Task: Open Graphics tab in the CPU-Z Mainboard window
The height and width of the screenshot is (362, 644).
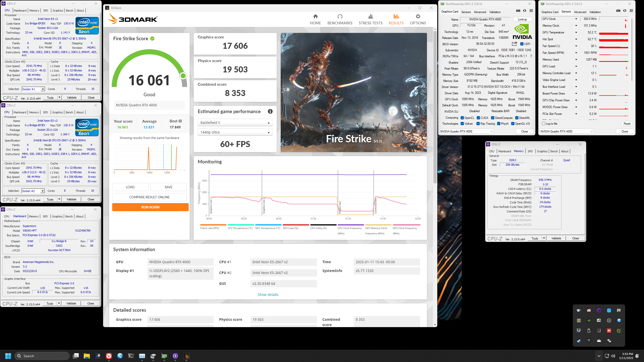Action: coord(57,216)
